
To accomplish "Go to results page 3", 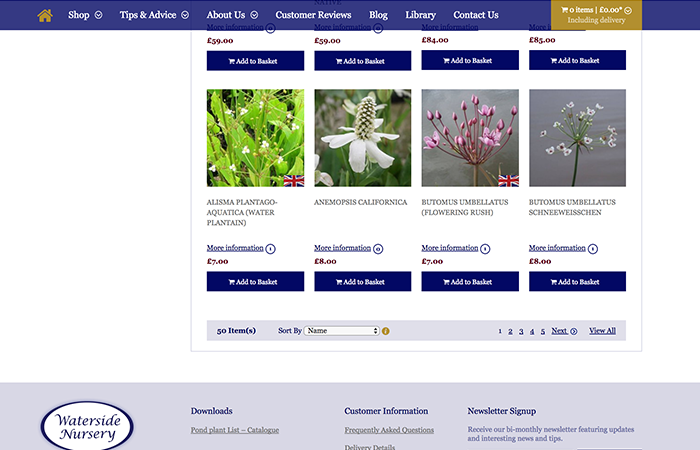I will click(521, 331).
